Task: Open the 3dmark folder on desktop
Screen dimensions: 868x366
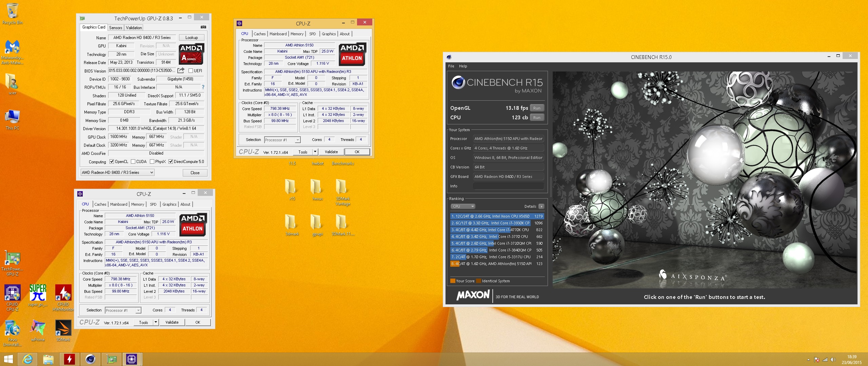Action: pos(292,225)
